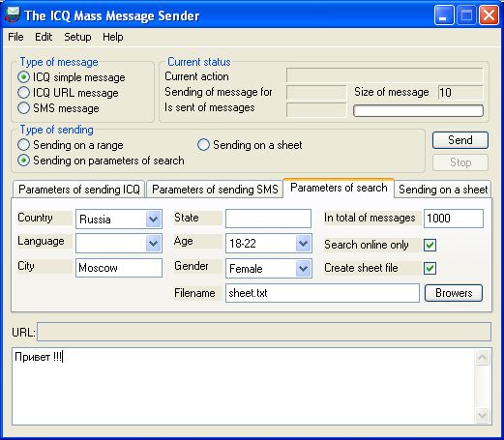The width and height of the screenshot is (504, 440).
Task: Click the Sending of message for field
Action: click(x=316, y=93)
